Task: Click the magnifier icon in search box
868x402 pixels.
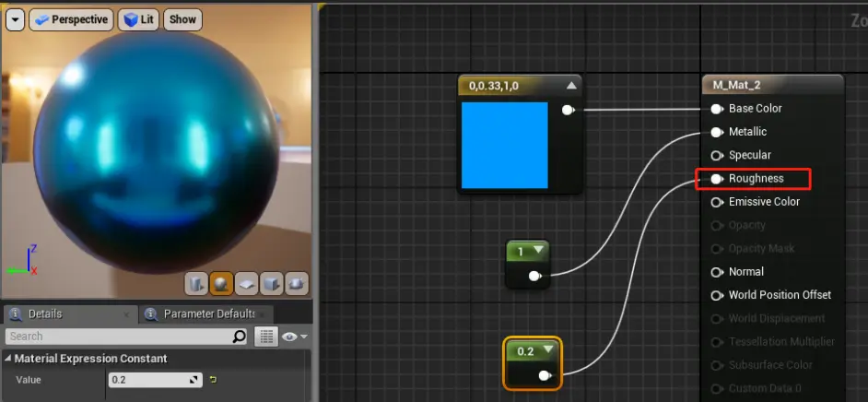Action: (x=239, y=337)
